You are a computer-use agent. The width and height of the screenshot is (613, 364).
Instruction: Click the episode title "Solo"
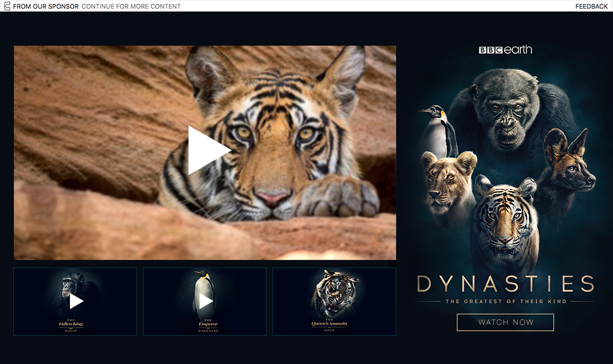334,330
